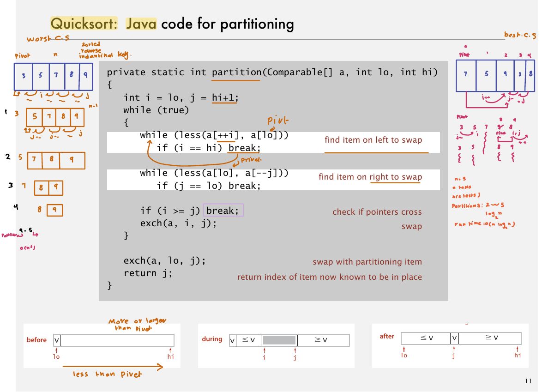Viewport: 554px width, 392px height.
Task: Select the code line "exch(a, i, j);"
Action: 179,223
